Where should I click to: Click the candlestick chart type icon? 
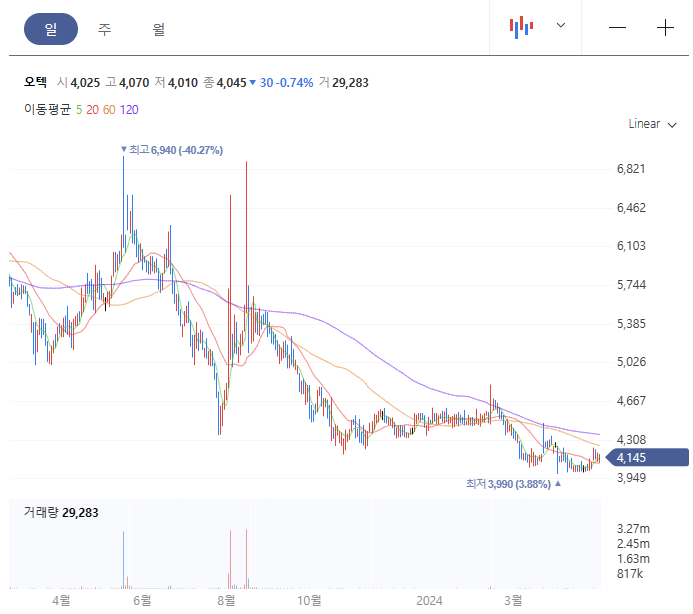[x=521, y=27]
